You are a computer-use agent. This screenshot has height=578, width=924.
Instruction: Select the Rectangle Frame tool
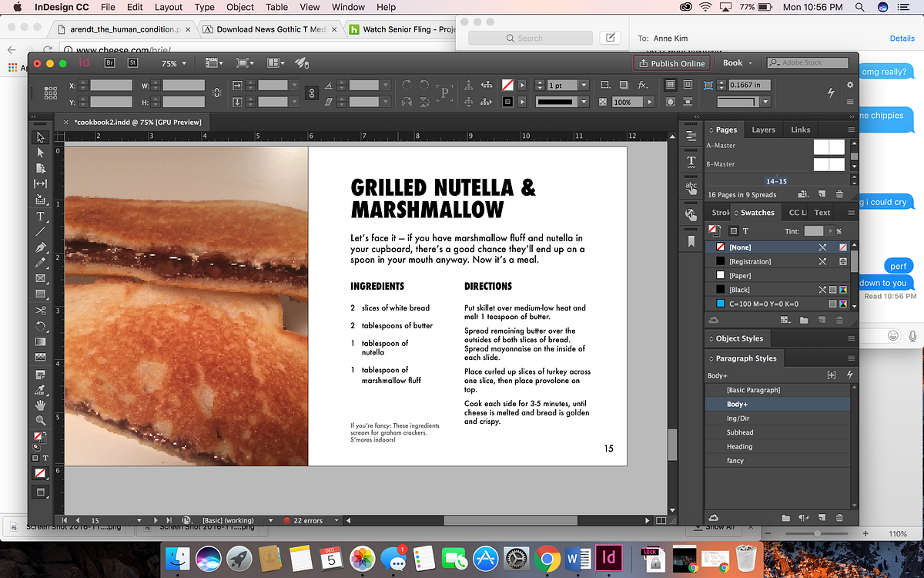pyautogui.click(x=41, y=278)
